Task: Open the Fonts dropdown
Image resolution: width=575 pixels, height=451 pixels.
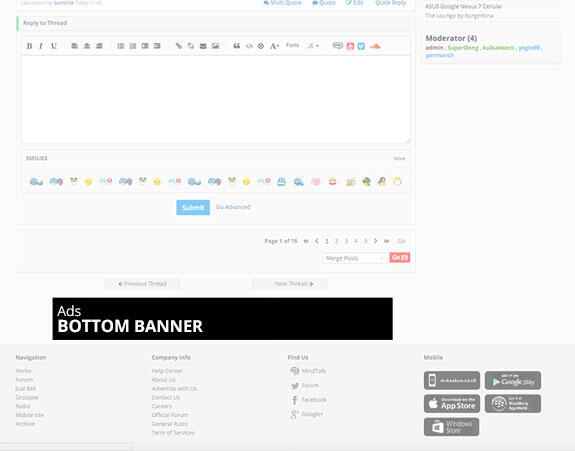Action: coord(292,45)
